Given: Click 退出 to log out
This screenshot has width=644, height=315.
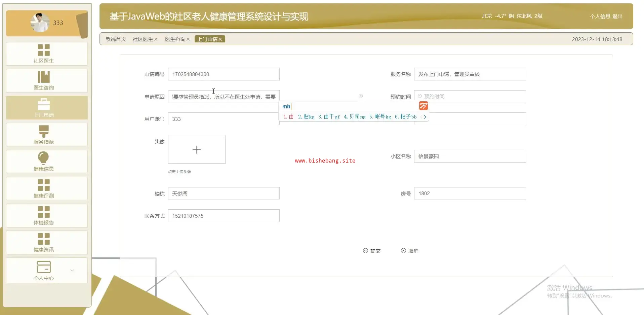Looking at the screenshot, I should (617, 16).
